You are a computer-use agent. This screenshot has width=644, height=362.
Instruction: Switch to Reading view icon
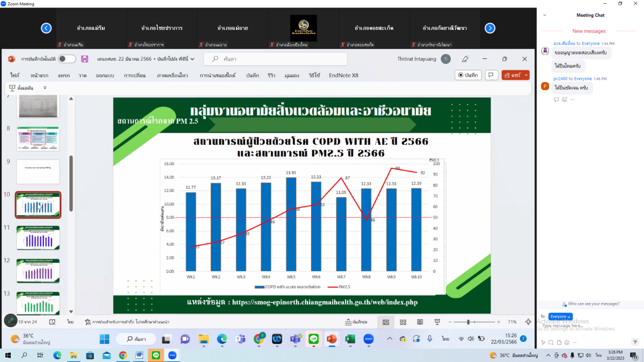coord(420,322)
